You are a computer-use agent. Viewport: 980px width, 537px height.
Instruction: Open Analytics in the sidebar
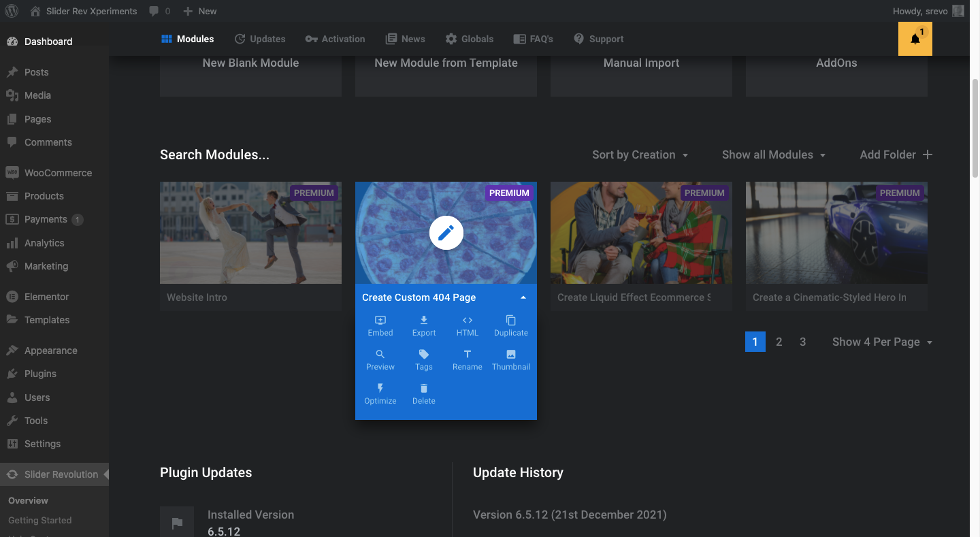point(54,243)
